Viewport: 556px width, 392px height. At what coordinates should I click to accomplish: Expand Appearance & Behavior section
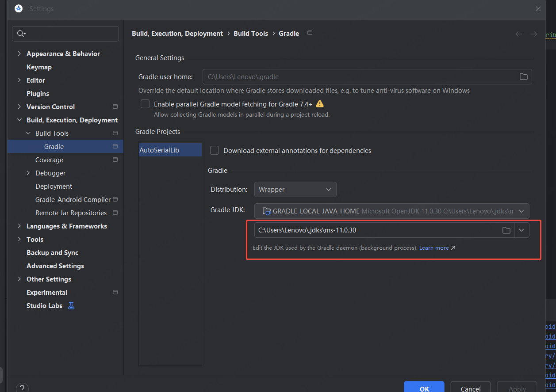(x=19, y=53)
